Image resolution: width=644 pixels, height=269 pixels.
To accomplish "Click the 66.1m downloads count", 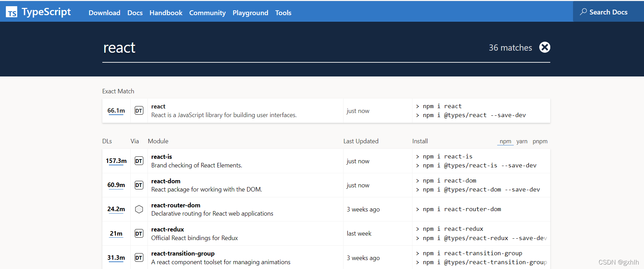I will (x=116, y=111).
